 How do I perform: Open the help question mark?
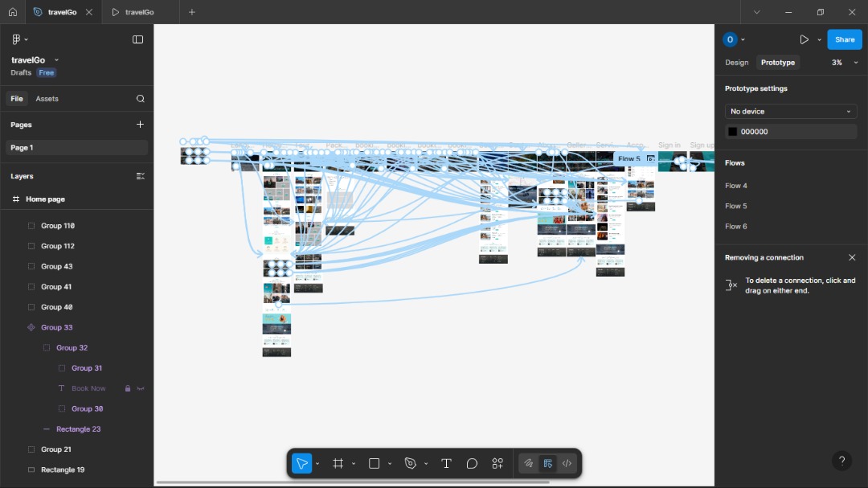842,461
